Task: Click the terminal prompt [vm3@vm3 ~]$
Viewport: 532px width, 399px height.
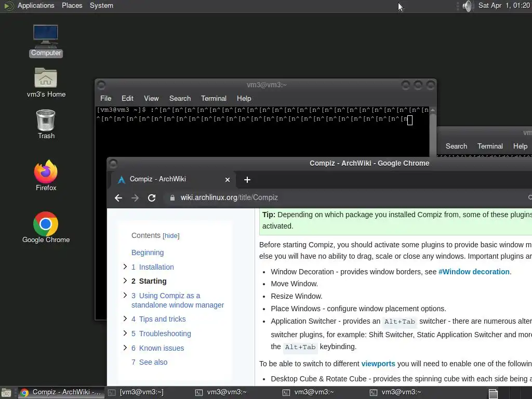Action: point(121,110)
